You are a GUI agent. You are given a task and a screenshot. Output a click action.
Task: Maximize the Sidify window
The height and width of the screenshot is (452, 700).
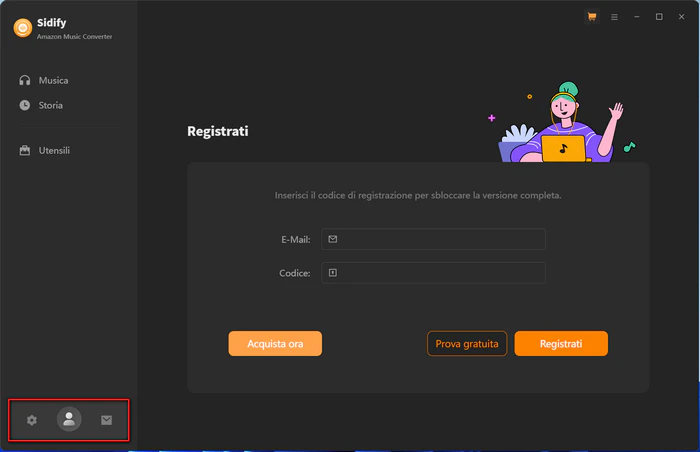(659, 17)
